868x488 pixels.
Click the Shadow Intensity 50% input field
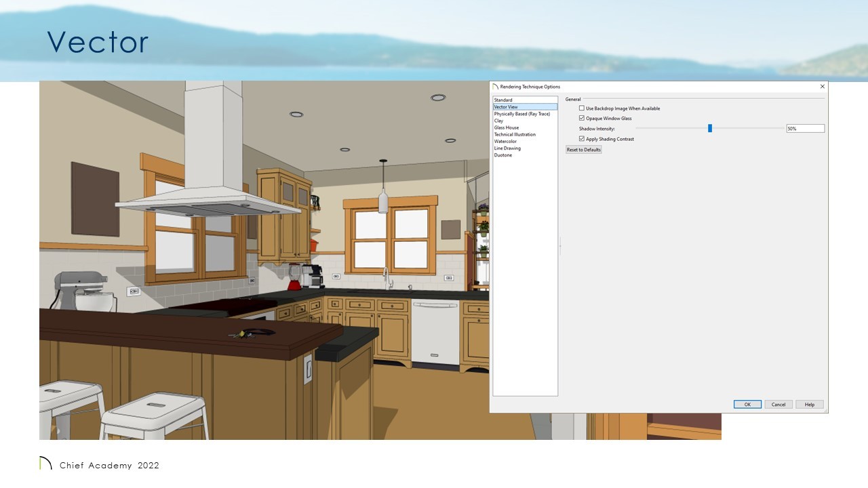pyautogui.click(x=805, y=129)
